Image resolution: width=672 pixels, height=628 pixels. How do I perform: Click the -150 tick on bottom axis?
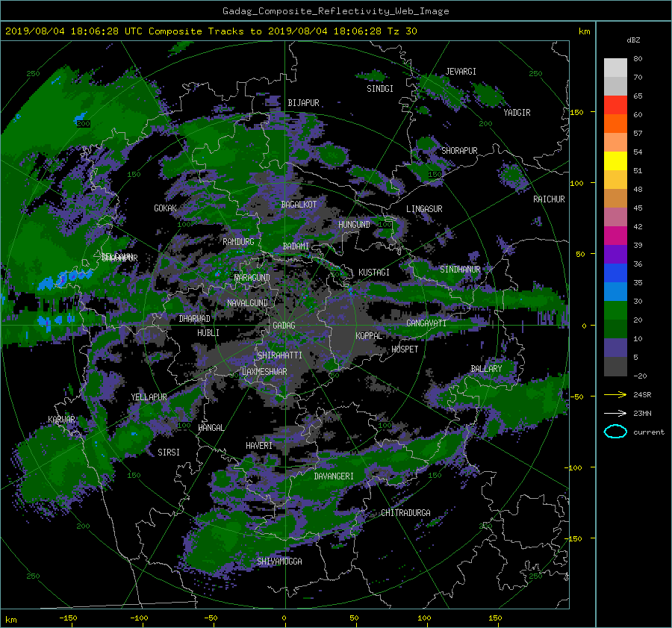pyautogui.click(x=68, y=618)
